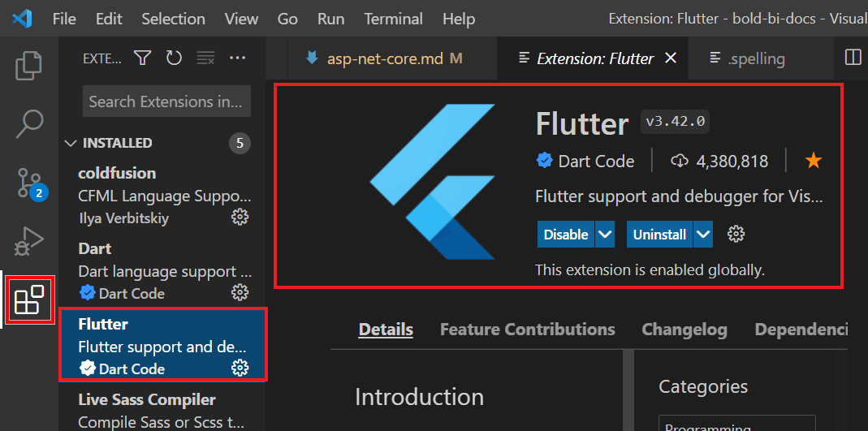Screen dimensions: 868x431
Task: Click 'Flutter support and debugger' description in header
Action: pos(680,196)
